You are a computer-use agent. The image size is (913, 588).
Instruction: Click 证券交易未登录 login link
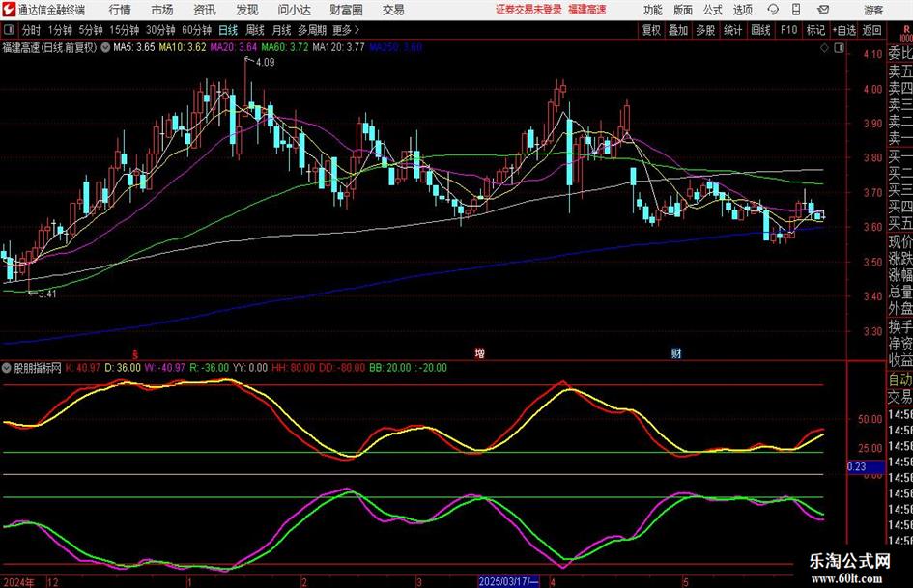tap(528, 10)
